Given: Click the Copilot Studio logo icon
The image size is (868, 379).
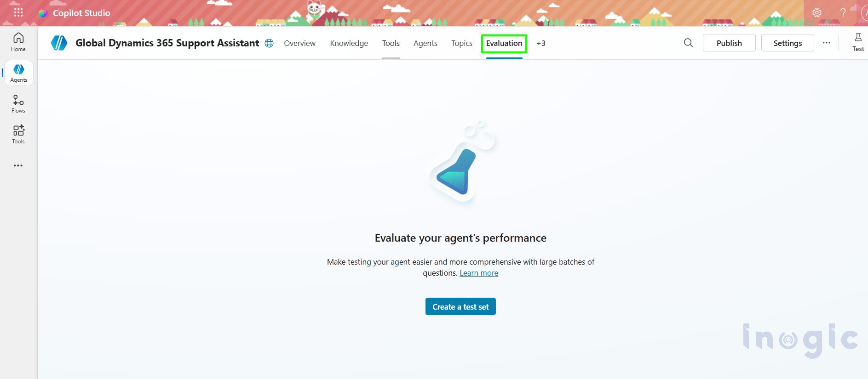Looking at the screenshot, I should click(43, 13).
